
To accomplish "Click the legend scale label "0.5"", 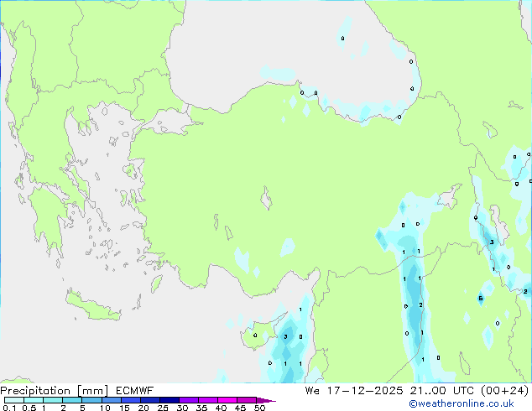I will pyautogui.click(x=29, y=408).
